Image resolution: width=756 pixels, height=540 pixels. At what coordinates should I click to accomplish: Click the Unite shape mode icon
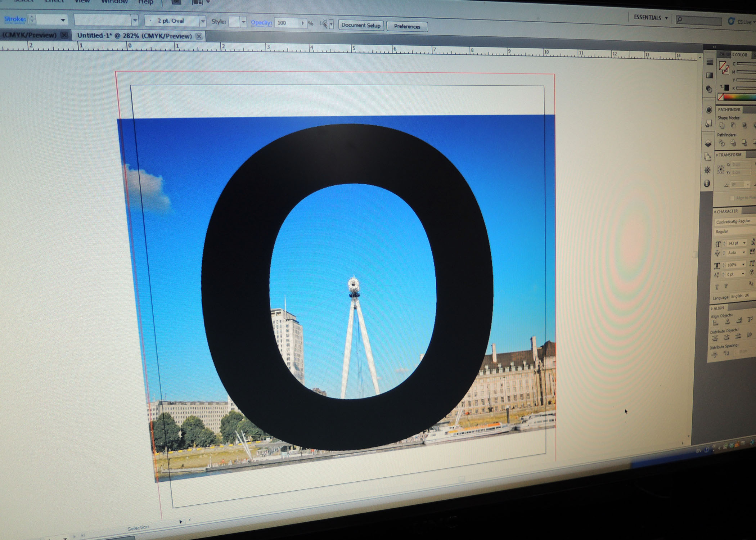(722, 125)
